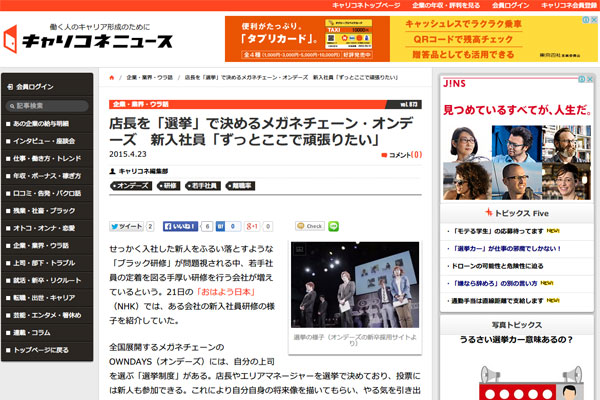This screenshot has height=400, width=600.
Task: Open 口コミ・告発・バクロ話 category
Action: (47, 193)
